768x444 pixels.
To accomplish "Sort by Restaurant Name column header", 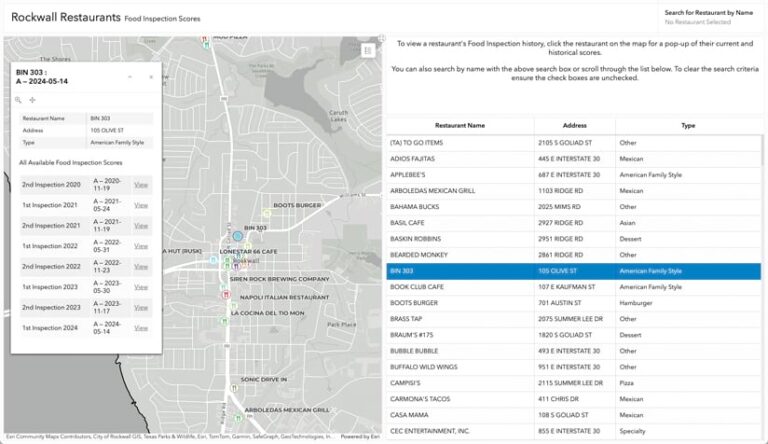I will click(x=459, y=125).
